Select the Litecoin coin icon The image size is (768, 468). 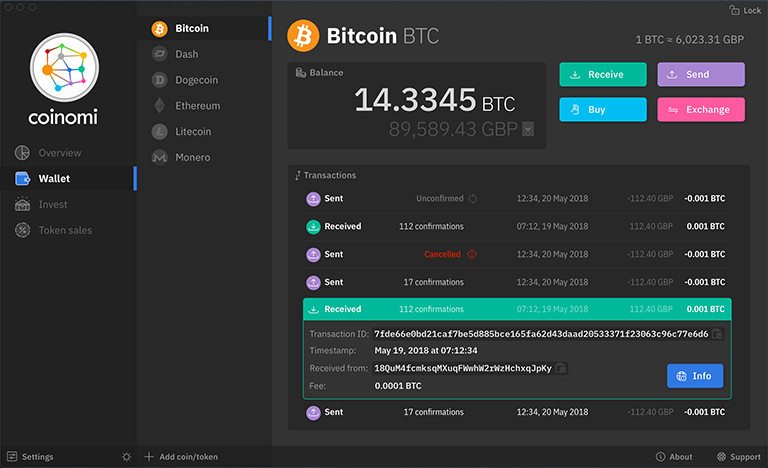(159, 131)
